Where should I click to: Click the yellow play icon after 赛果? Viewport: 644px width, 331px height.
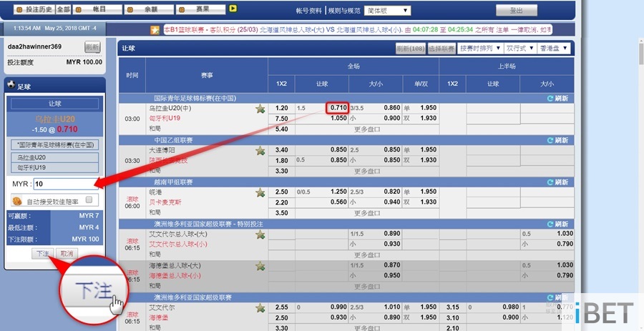pyautogui.click(x=233, y=8)
